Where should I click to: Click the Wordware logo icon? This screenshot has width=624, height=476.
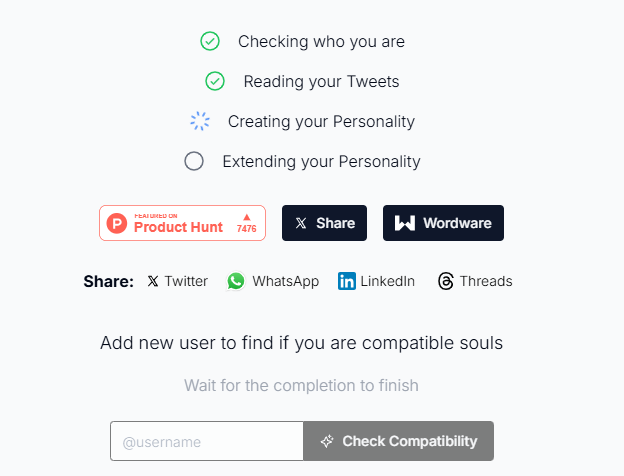[x=405, y=223]
